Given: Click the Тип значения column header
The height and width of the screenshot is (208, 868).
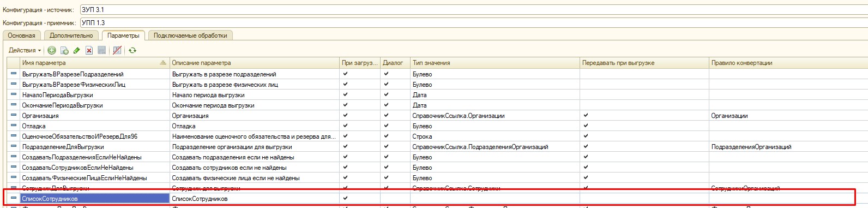Looking at the screenshot, I should click(x=495, y=63).
